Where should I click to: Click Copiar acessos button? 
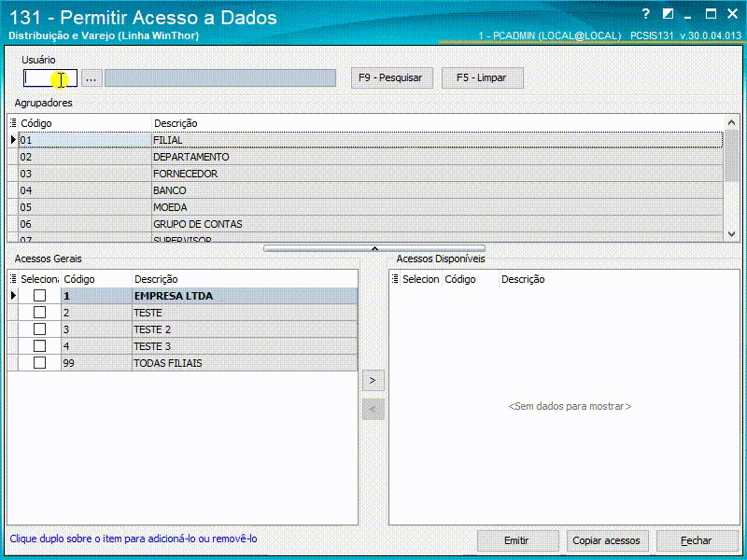point(606,540)
